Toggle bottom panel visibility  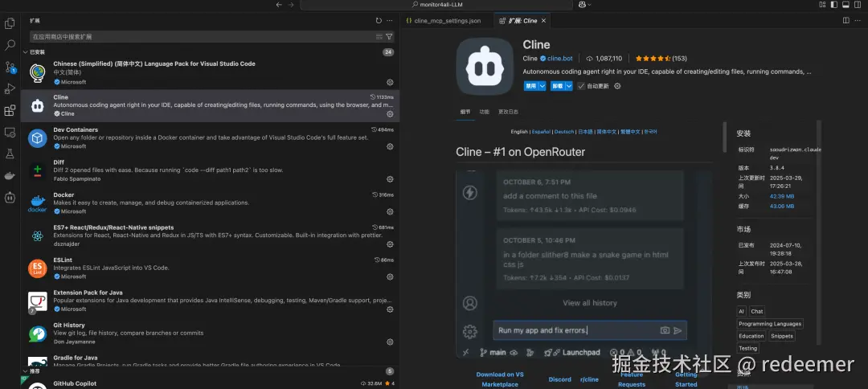click(x=845, y=5)
